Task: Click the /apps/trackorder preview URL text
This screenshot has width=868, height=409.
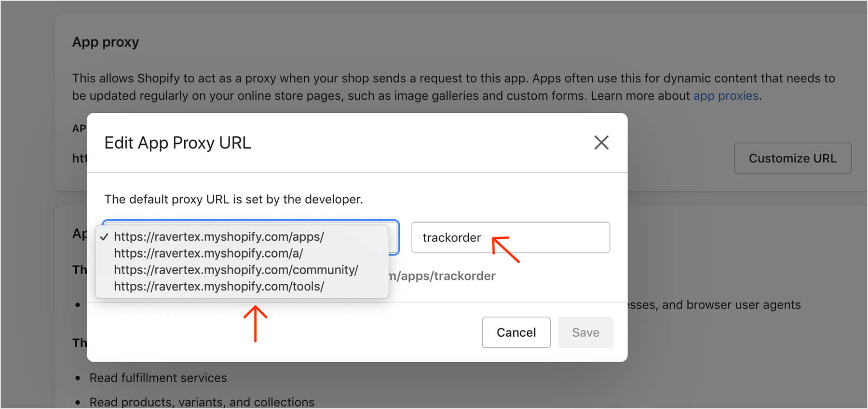Action: (444, 276)
